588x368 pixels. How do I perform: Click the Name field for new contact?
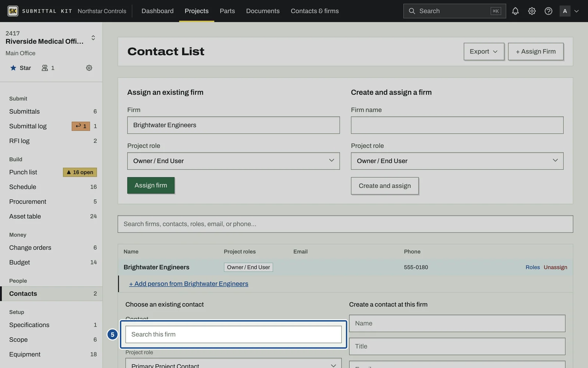point(457,323)
